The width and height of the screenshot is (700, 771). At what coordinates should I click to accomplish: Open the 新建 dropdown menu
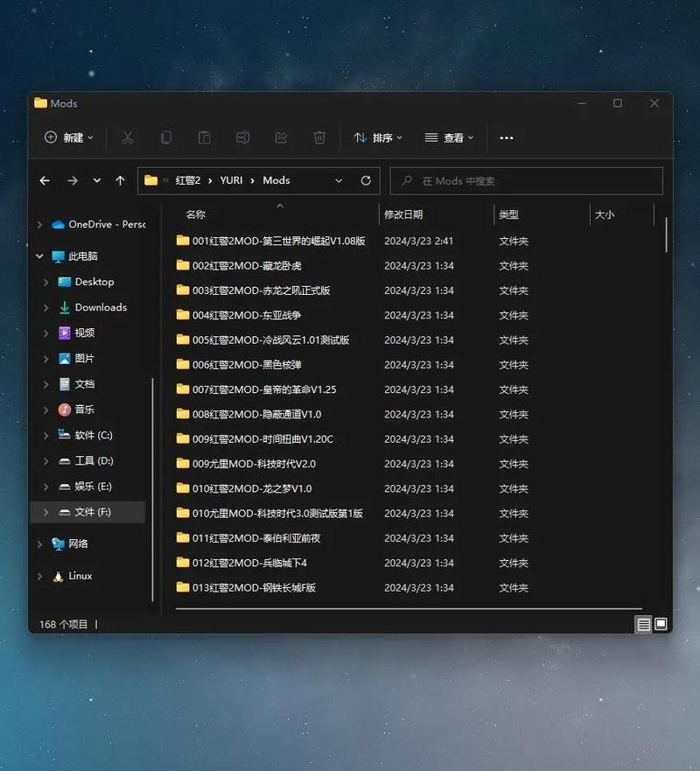(69, 137)
